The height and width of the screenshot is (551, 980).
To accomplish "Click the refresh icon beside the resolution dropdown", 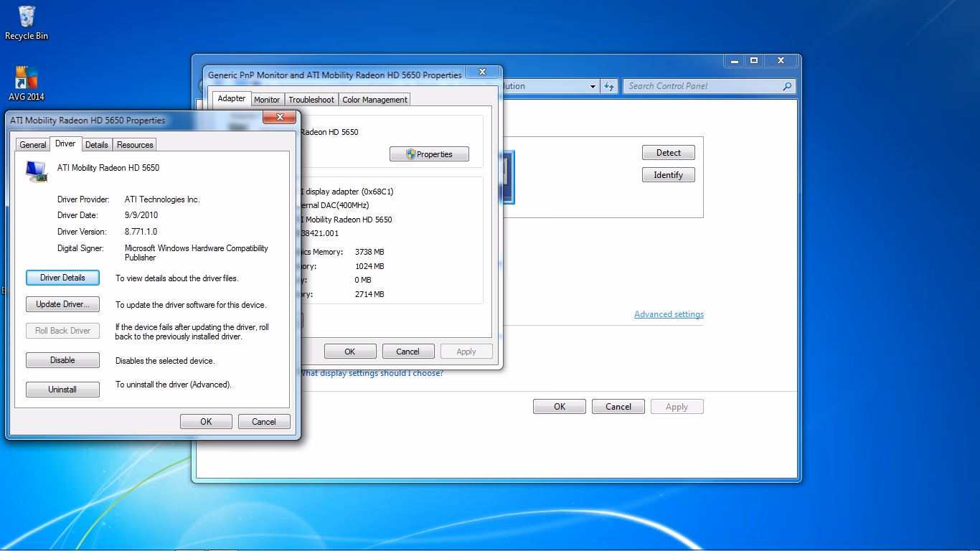I will point(609,85).
